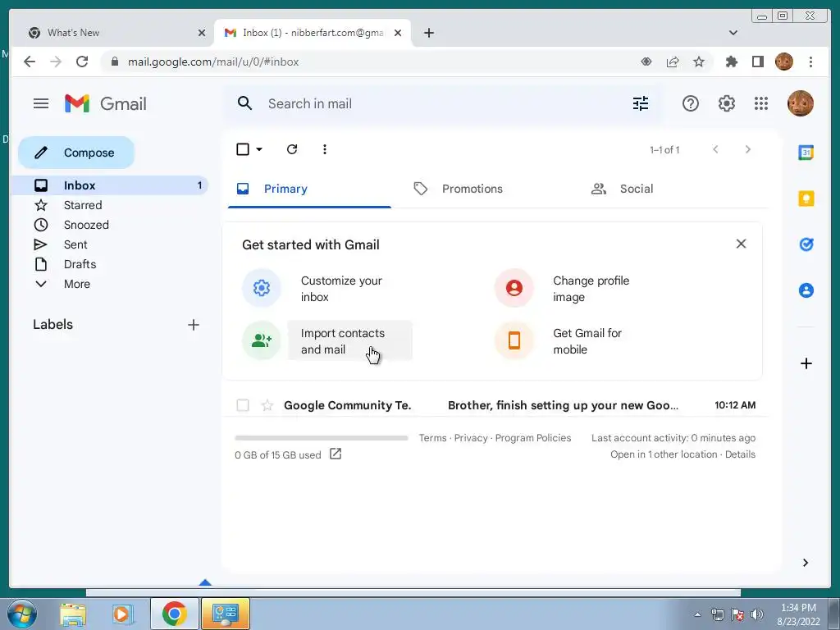Open a new browser tab

coord(428,33)
